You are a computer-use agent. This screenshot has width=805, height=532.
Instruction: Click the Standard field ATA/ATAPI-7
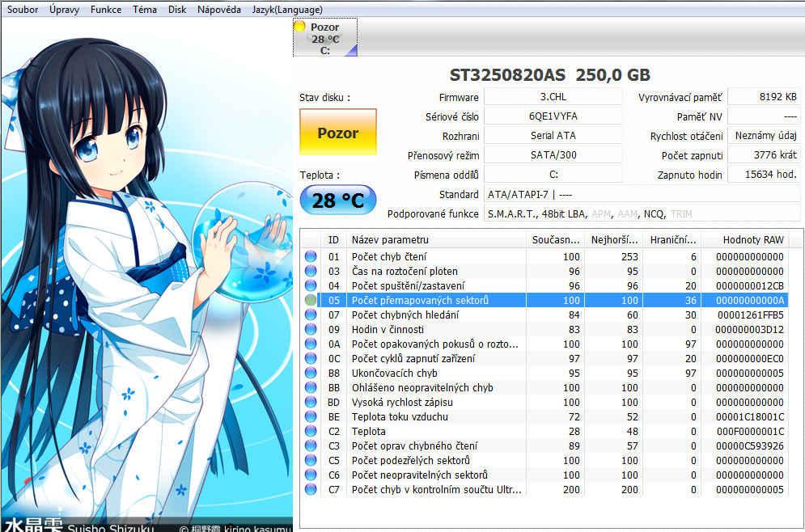[642, 194]
